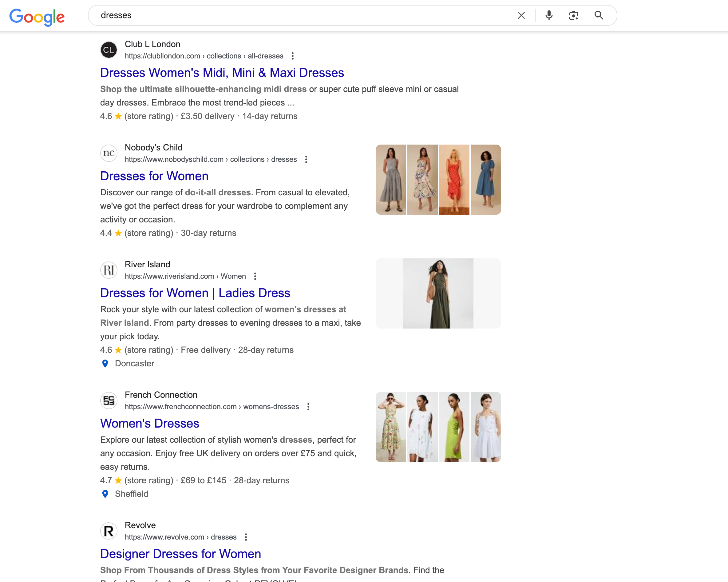Open search by image camera icon

573,16
